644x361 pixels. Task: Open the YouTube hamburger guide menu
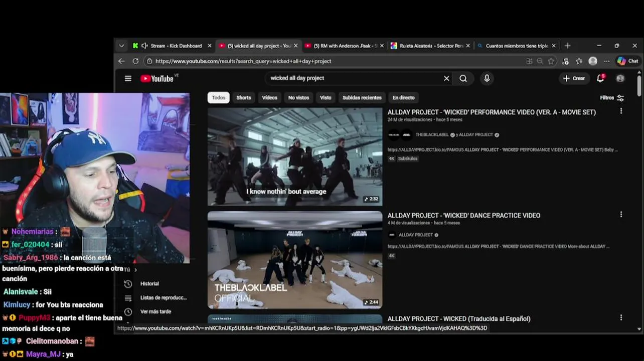[x=128, y=78]
